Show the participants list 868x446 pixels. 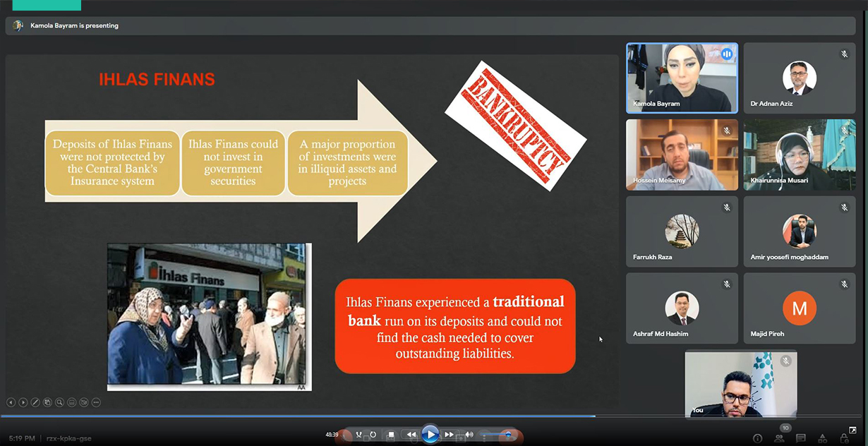click(x=779, y=438)
